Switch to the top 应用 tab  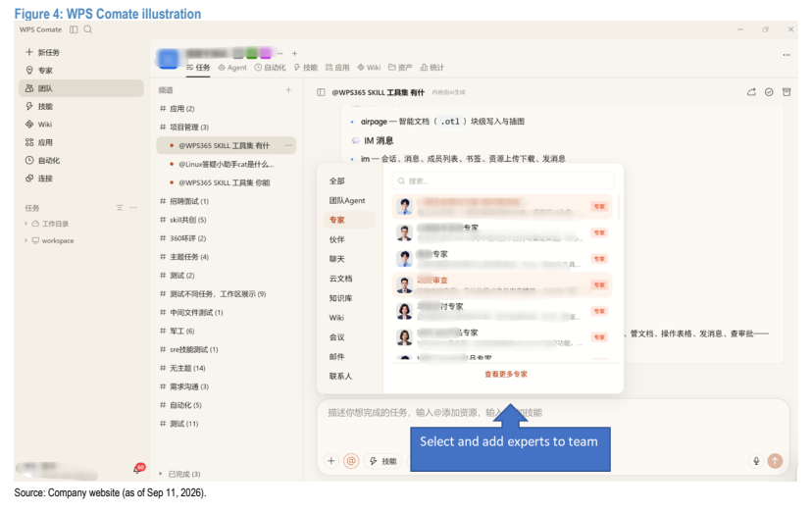coord(337,68)
